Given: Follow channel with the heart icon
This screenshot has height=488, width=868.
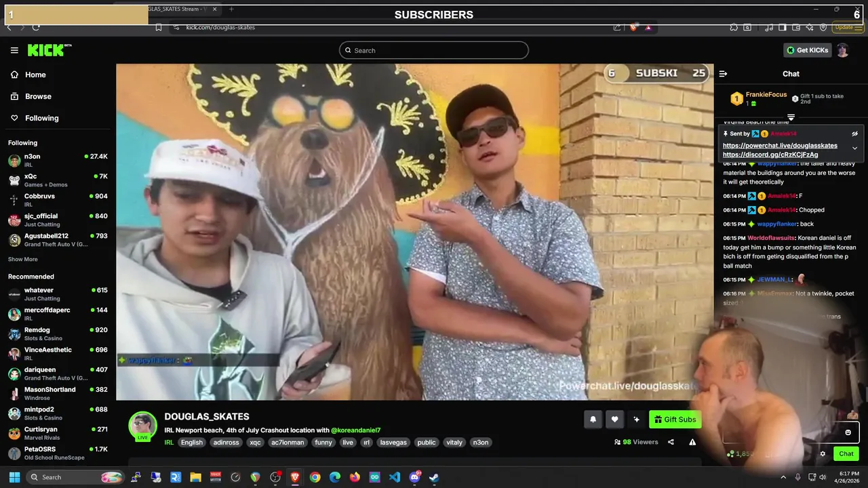Looking at the screenshot, I should [x=614, y=420].
